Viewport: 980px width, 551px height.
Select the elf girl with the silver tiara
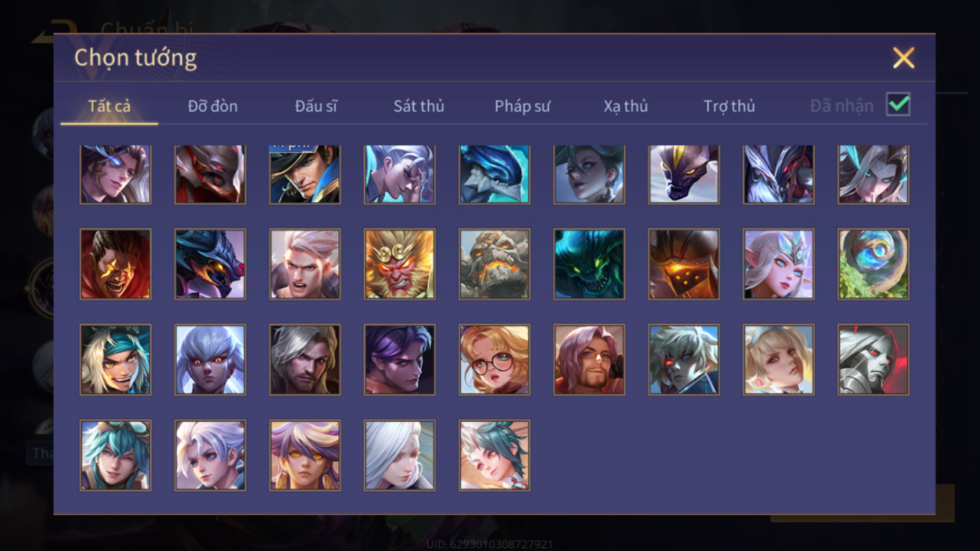point(779,264)
